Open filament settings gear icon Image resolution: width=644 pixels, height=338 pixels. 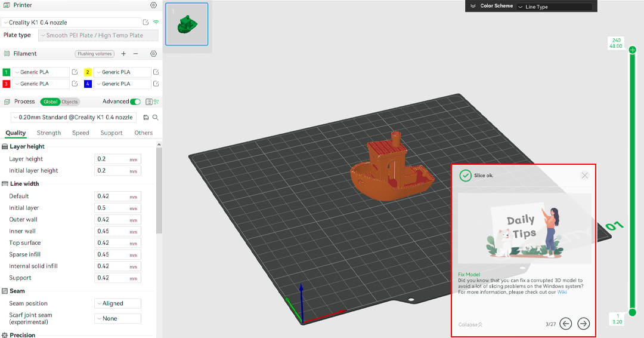[x=153, y=54]
